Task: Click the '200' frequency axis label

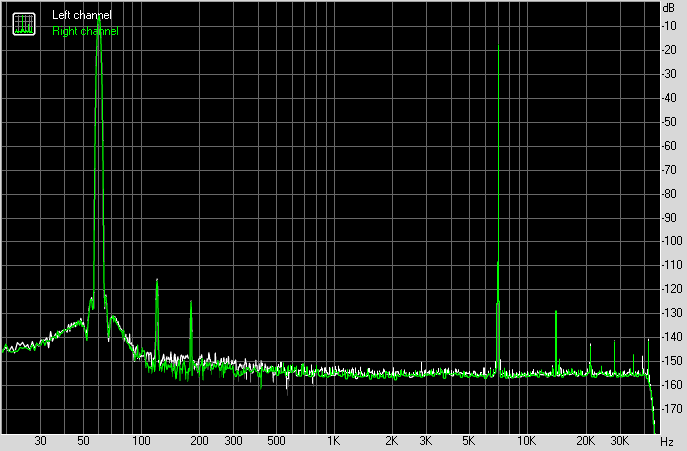Action: click(199, 441)
